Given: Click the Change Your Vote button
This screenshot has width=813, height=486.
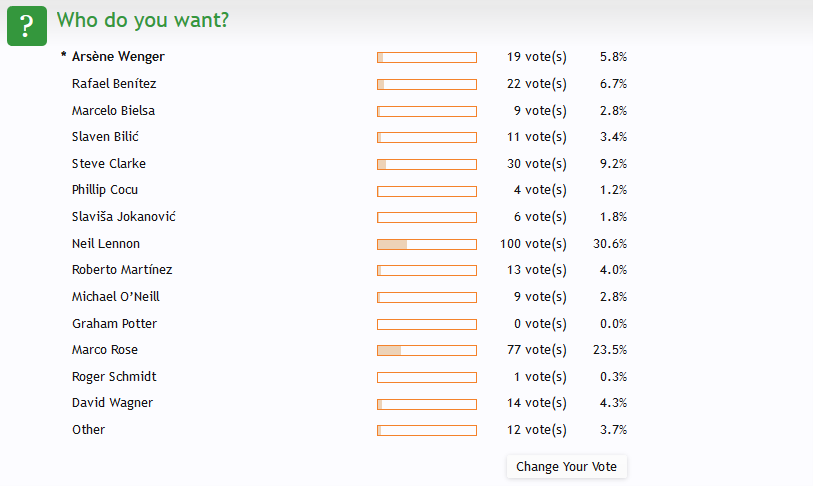Looking at the screenshot, I should pos(566,466).
